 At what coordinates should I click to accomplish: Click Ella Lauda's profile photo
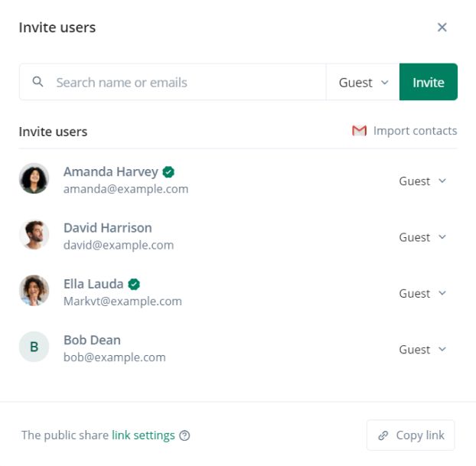[x=34, y=291]
